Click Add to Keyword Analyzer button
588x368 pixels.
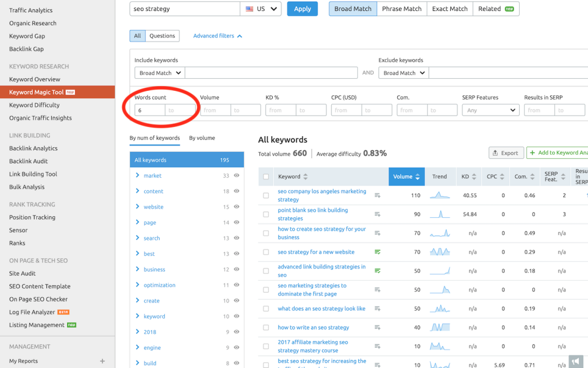tap(557, 153)
